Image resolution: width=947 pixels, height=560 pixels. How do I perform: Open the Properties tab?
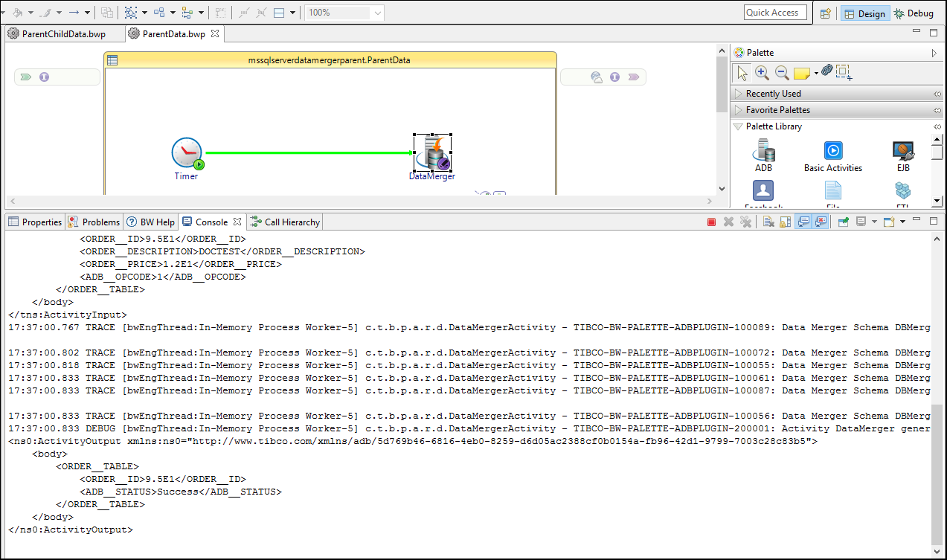(x=35, y=222)
